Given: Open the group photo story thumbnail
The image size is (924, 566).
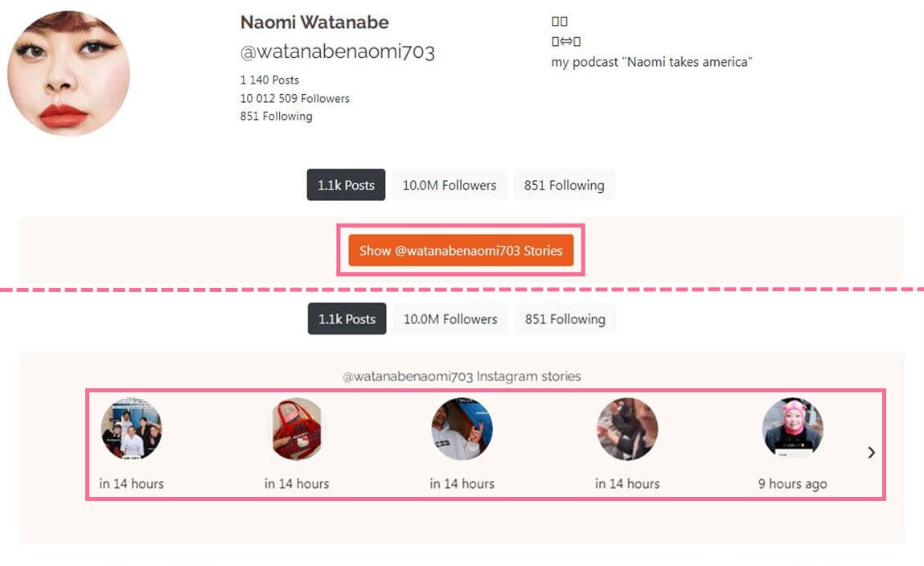Looking at the screenshot, I should point(131,429).
